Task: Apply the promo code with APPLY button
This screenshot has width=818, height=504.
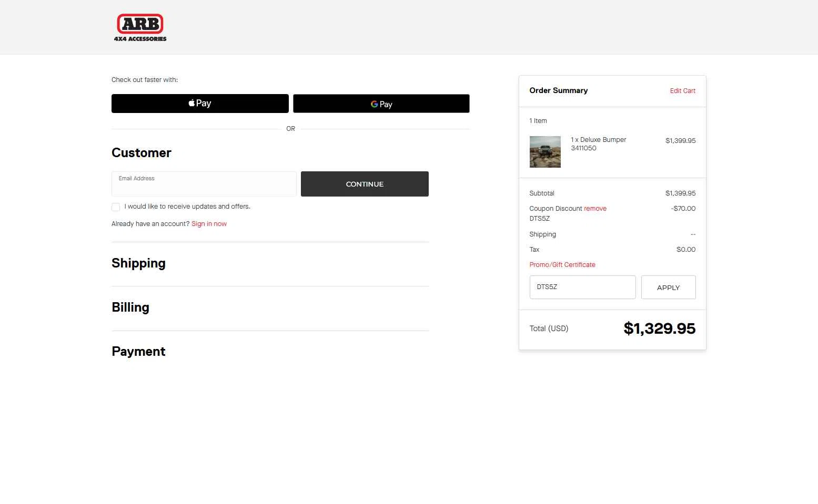Action: point(668,287)
